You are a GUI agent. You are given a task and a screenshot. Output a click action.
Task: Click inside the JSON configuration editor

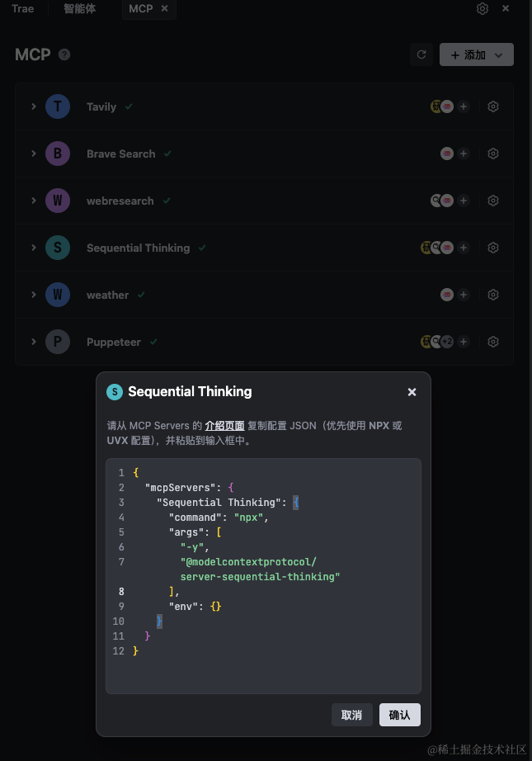(x=263, y=575)
